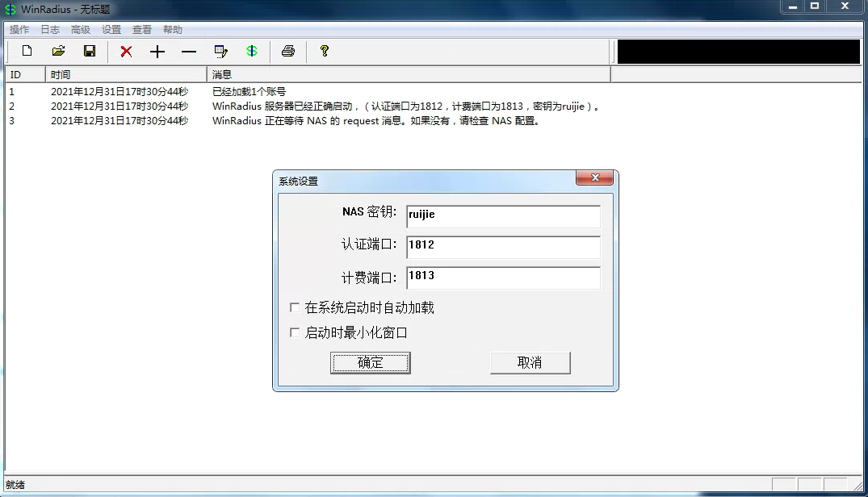Click the query/edit list toolbar icon
The image size is (868, 497).
(x=221, y=52)
